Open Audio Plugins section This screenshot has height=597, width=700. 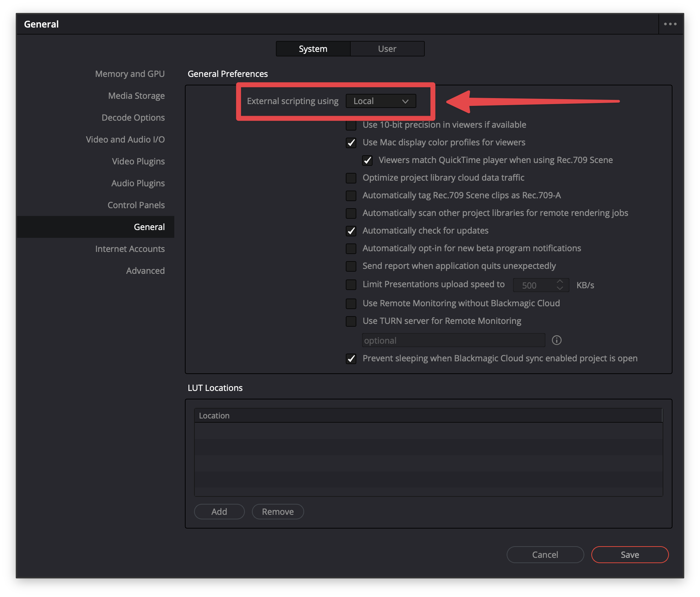click(138, 183)
